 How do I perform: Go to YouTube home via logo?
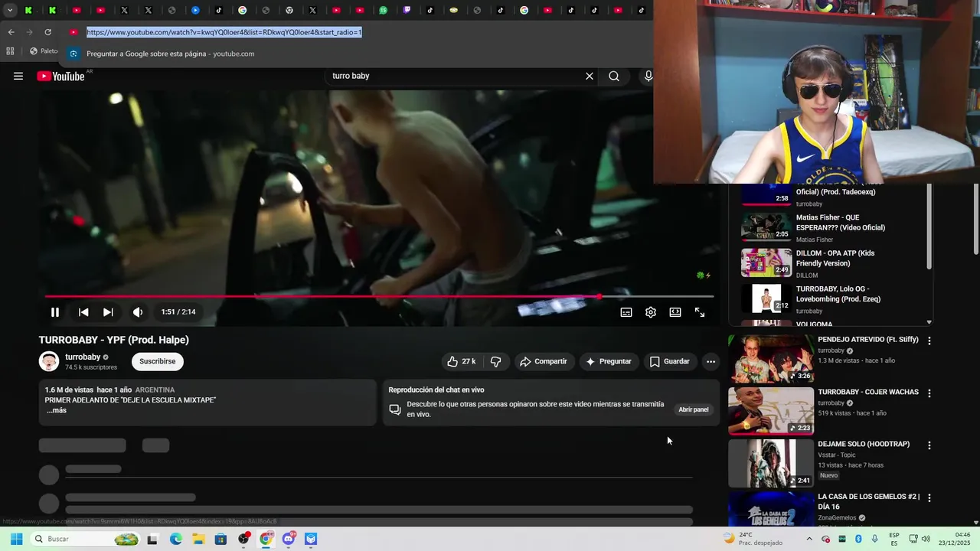coord(60,76)
